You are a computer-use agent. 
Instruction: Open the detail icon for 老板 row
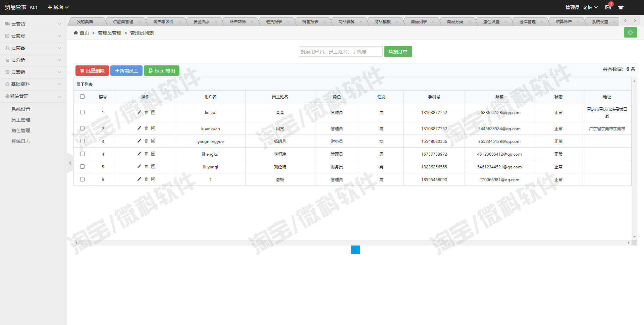pos(153,179)
